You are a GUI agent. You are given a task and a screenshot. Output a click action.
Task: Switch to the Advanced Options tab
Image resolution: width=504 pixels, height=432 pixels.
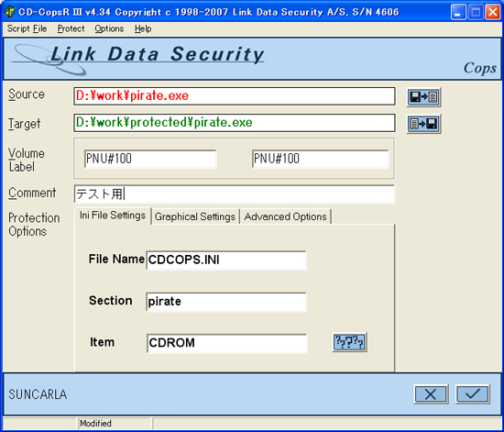pyautogui.click(x=285, y=216)
